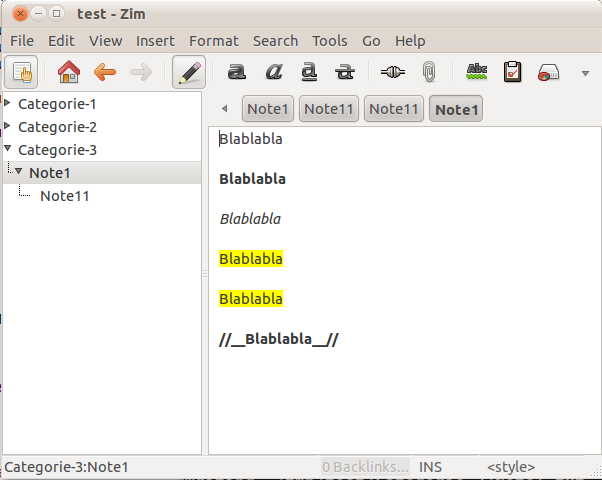Collapse the Categorie-3 tree node
The width and height of the screenshot is (602, 480).
(9, 150)
